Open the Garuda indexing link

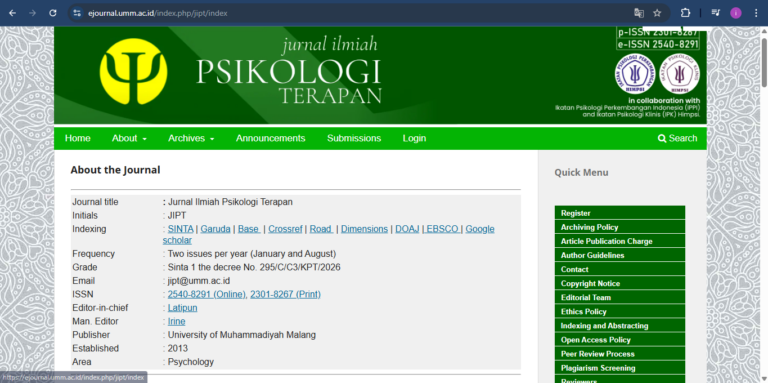click(216, 229)
